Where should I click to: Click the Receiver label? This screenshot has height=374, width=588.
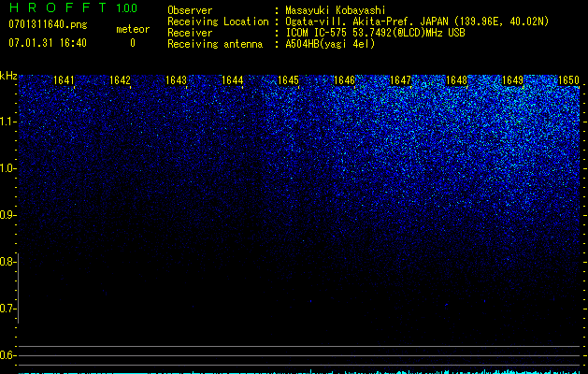[190, 33]
